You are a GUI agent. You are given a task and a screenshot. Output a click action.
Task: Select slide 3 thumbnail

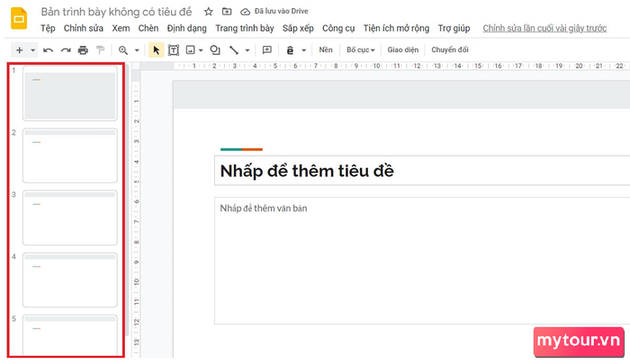[x=70, y=218]
